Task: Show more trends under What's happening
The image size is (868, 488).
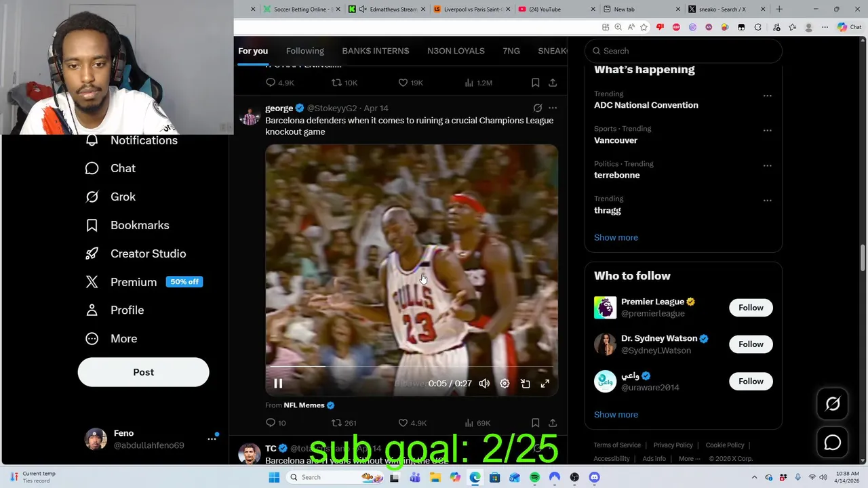Action: tap(616, 237)
